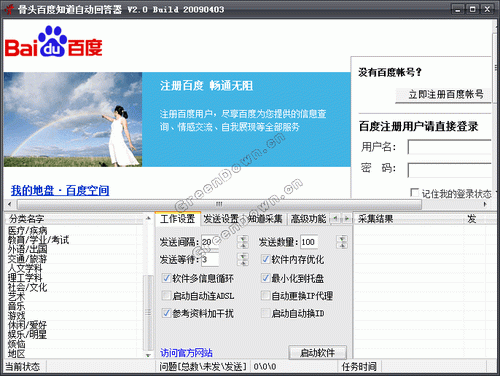Select category 交通/旅游
This screenshot has width=500, height=376.
(28, 259)
